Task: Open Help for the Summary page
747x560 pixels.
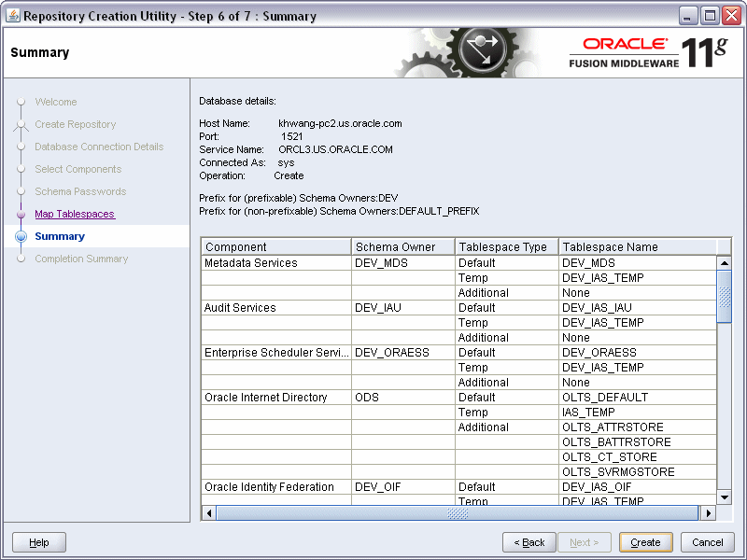Action: [39, 542]
